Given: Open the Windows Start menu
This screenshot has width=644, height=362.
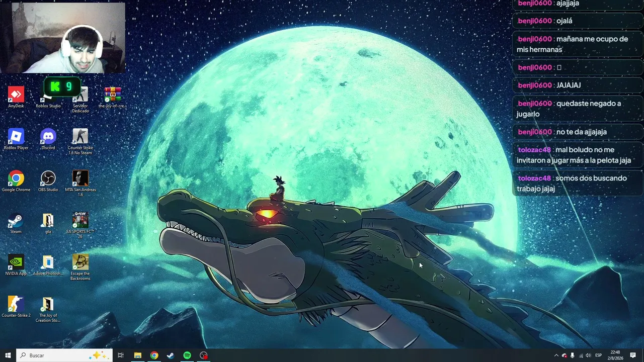Looking at the screenshot, I should coord(8,355).
